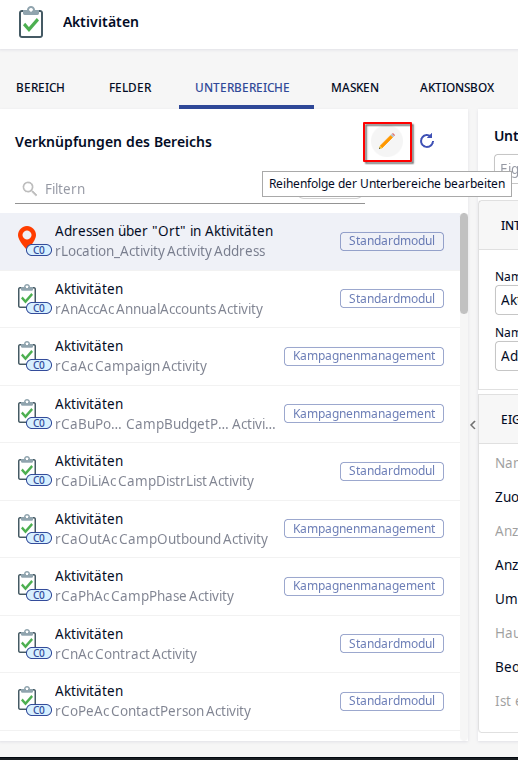Select the rCaDiLiAc CampDistrList Activity row

pyautogui.click(x=230, y=472)
